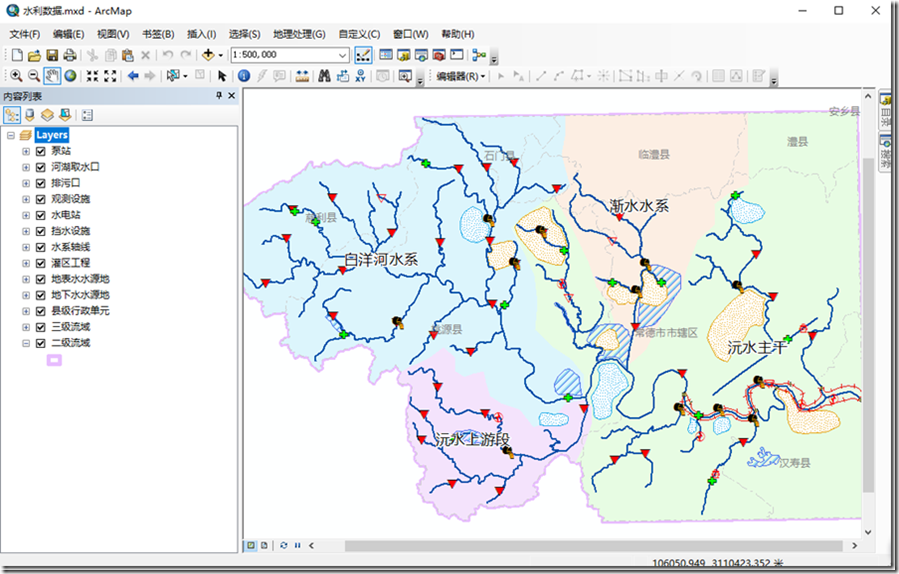Open the 书签(B) menu
899x574 pixels.
(158, 34)
